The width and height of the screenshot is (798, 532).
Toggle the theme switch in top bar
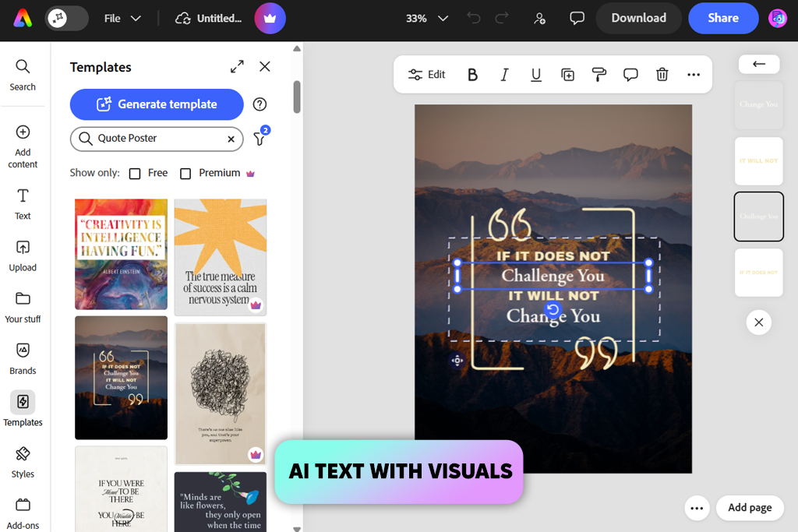67,19
